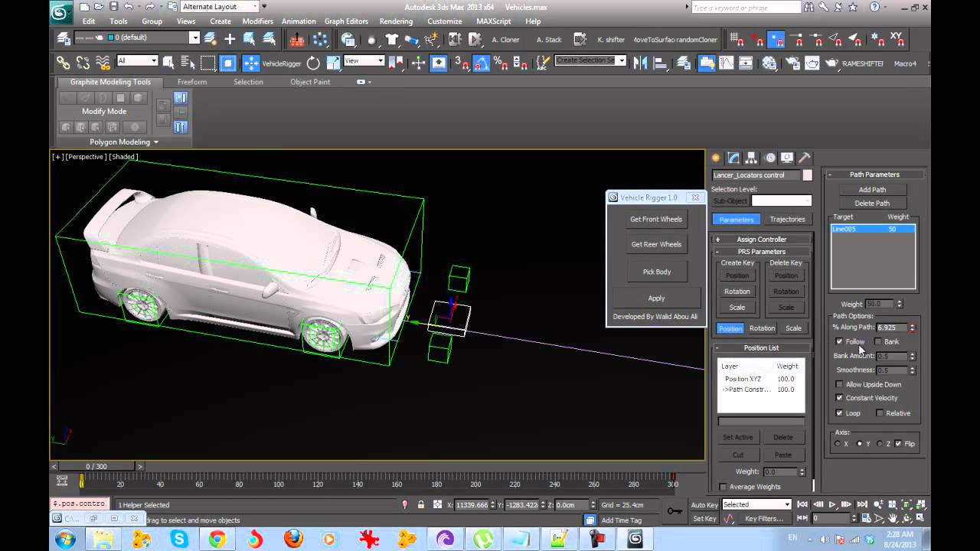Viewport: 980px width, 551px height.
Task: Click the Set Keys key icon
Action: (x=674, y=510)
